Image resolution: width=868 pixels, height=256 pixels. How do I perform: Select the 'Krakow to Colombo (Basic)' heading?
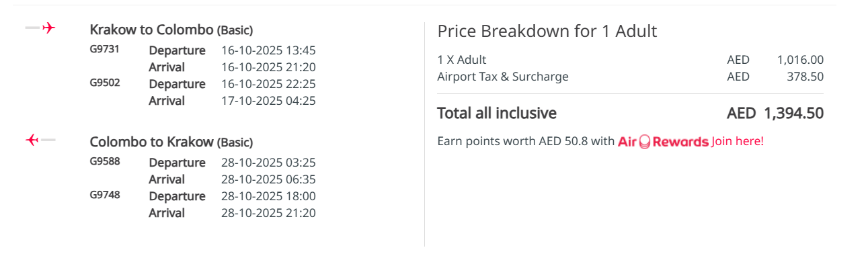pyautogui.click(x=171, y=30)
